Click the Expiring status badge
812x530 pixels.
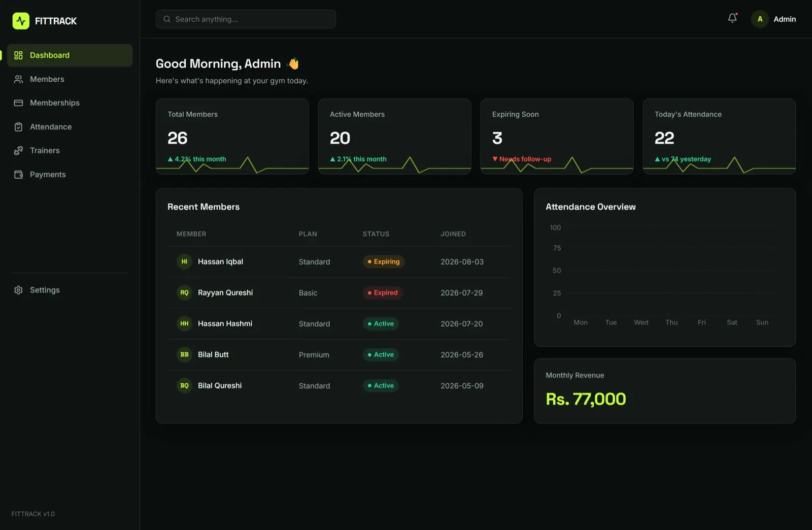tap(384, 261)
